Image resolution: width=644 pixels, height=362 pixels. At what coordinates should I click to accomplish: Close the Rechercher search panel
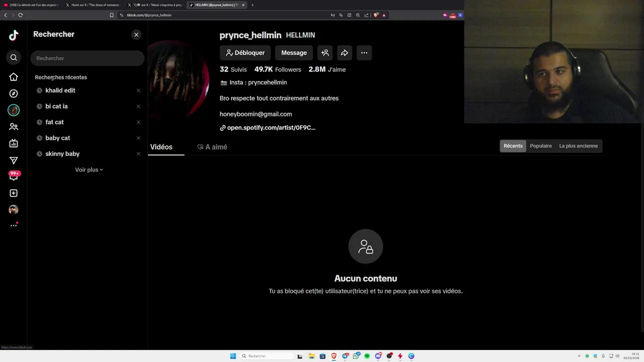[136, 35]
